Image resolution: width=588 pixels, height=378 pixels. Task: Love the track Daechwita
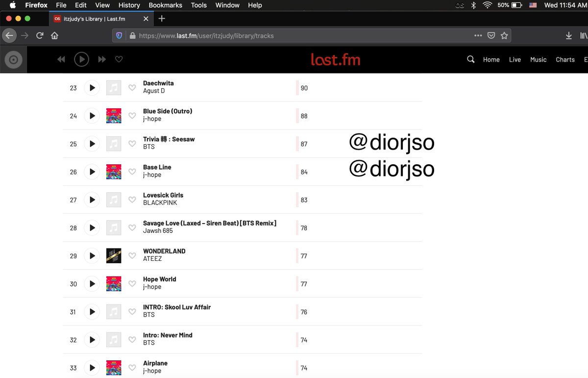tap(132, 88)
